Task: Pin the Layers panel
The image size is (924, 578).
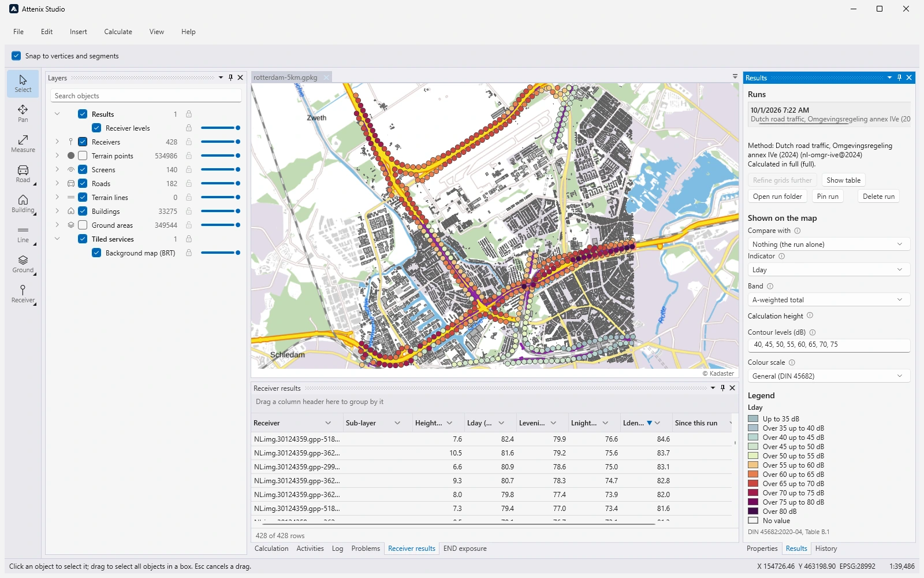Action: point(230,77)
